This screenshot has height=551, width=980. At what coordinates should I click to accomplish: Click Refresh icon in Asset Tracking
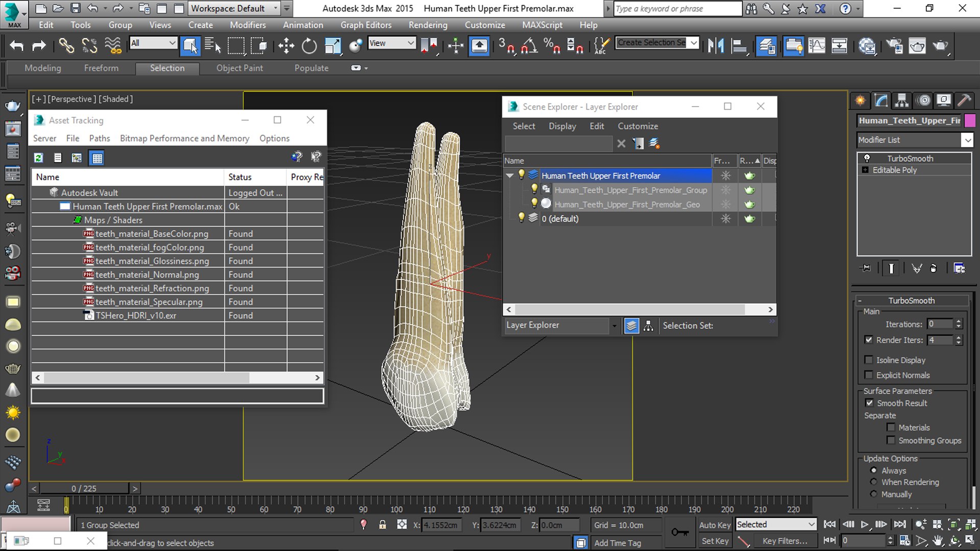click(x=38, y=158)
